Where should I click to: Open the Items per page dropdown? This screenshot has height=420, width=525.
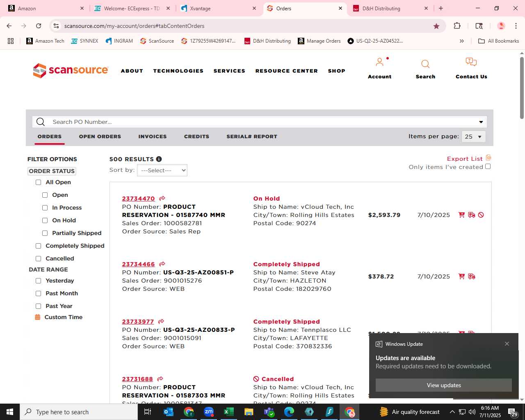pyautogui.click(x=474, y=137)
